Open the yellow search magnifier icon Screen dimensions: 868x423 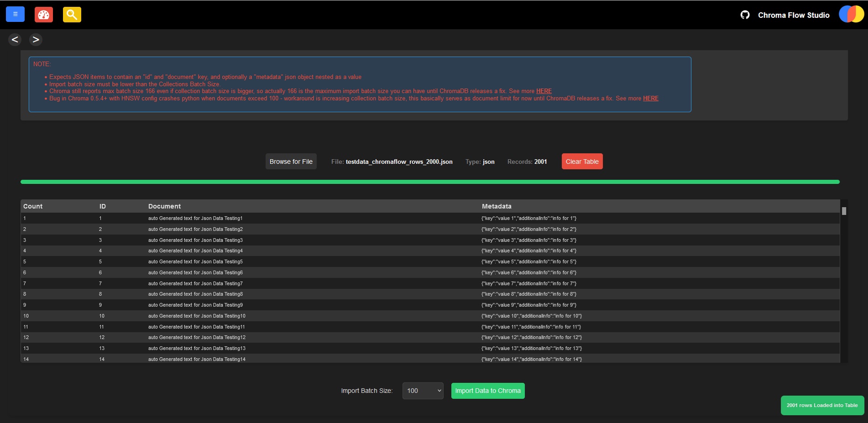coord(72,15)
